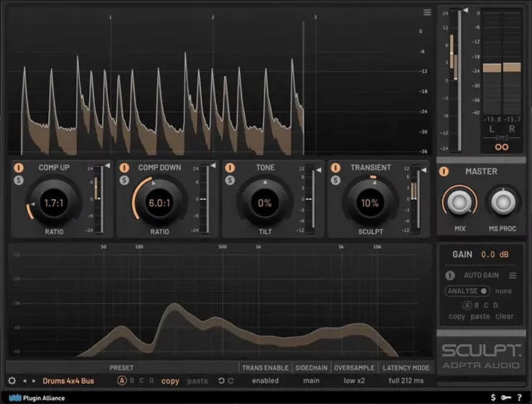Open the TRANS ENABLE enabled dropdown
Viewport: 532px width, 404px height.
(265, 380)
